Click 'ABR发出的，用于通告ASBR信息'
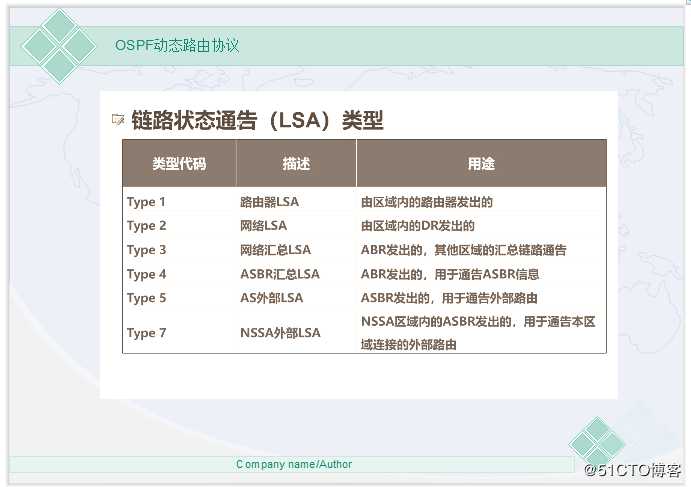691x487 pixels. pyautogui.click(x=450, y=274)
